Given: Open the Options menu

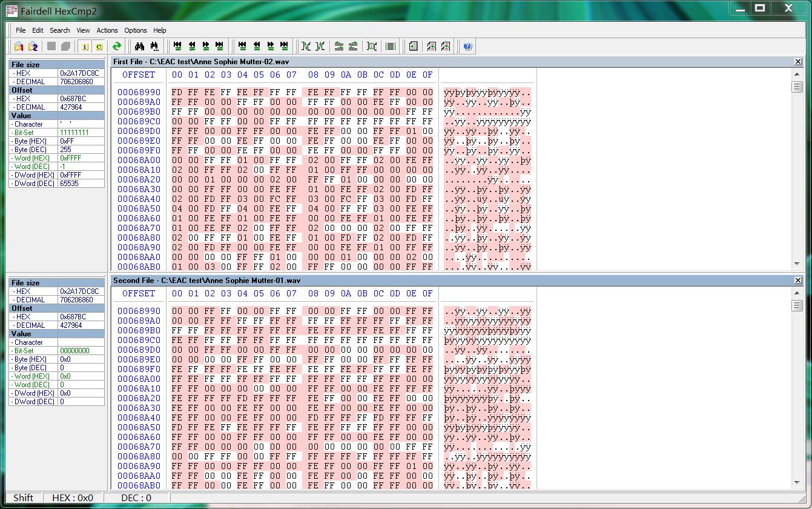Looking at the screenshot, I should coord(136,30).
